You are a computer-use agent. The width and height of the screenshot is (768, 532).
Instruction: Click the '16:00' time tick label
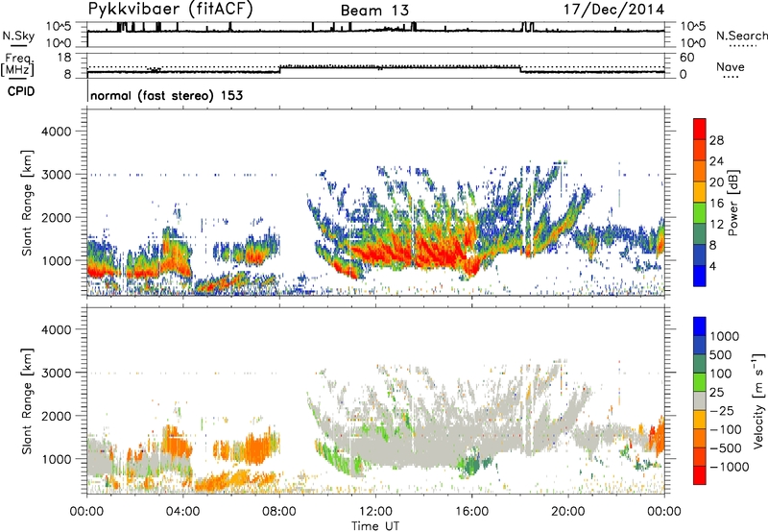coord(471,512)
